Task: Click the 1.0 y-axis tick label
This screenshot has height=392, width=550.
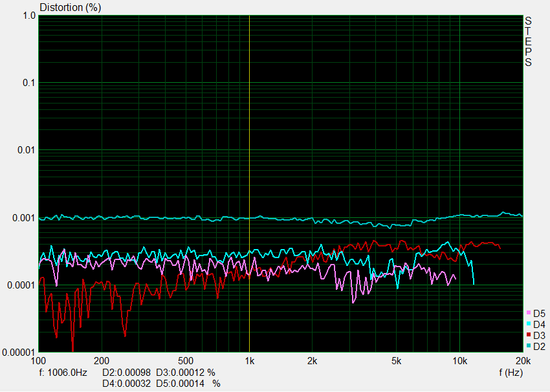Action: click(x=30, y=16)
